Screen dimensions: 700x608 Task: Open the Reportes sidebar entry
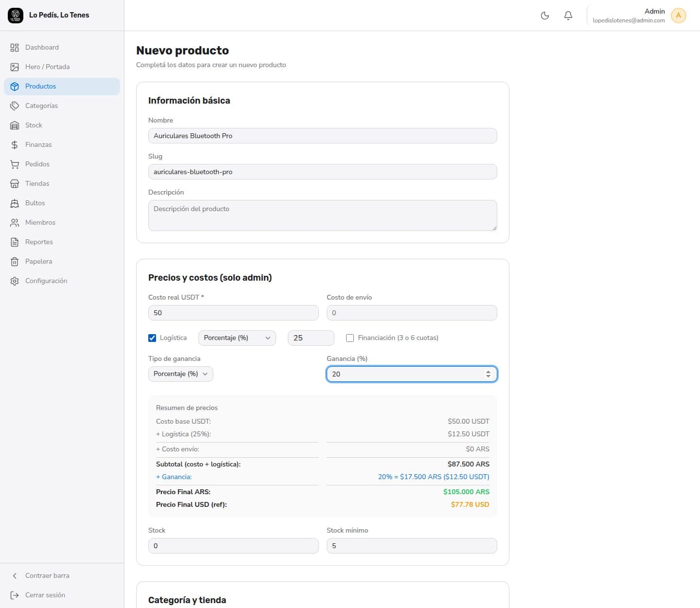62,242
